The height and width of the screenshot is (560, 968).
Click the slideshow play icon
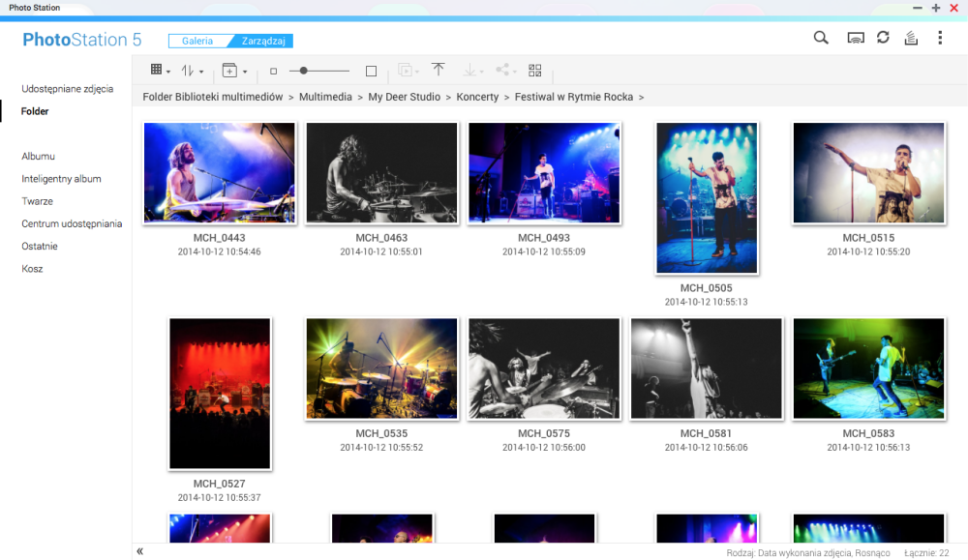pos(405,71)
